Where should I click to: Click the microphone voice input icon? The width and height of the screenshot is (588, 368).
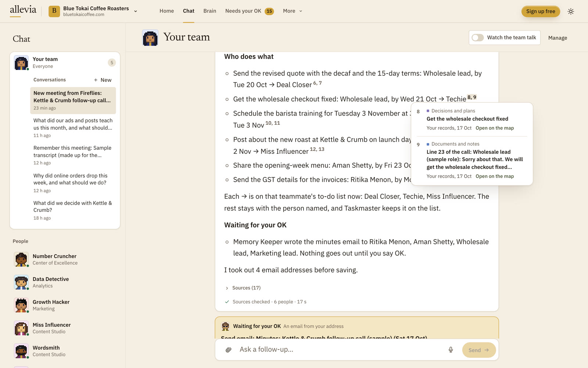point(451,350)
